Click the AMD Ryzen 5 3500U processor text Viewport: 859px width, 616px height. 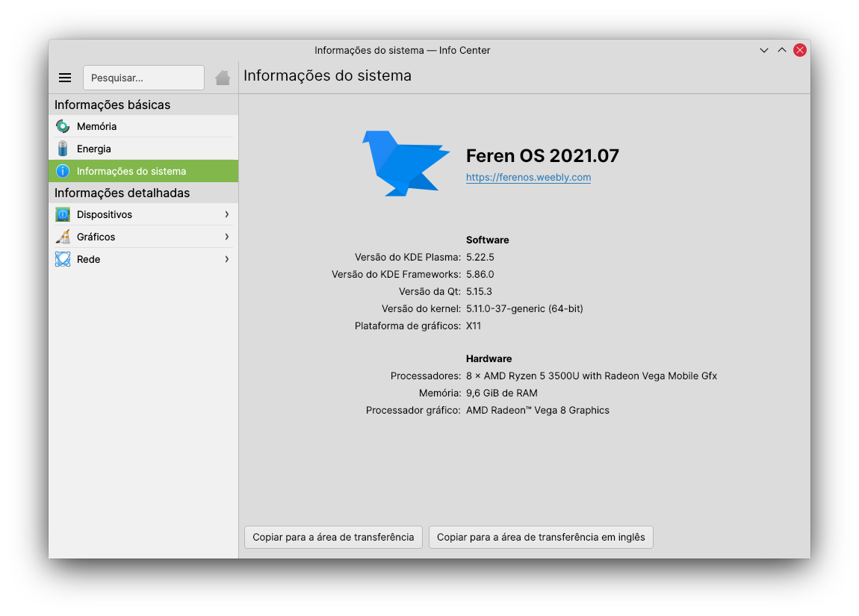click(x=591, y=376)
